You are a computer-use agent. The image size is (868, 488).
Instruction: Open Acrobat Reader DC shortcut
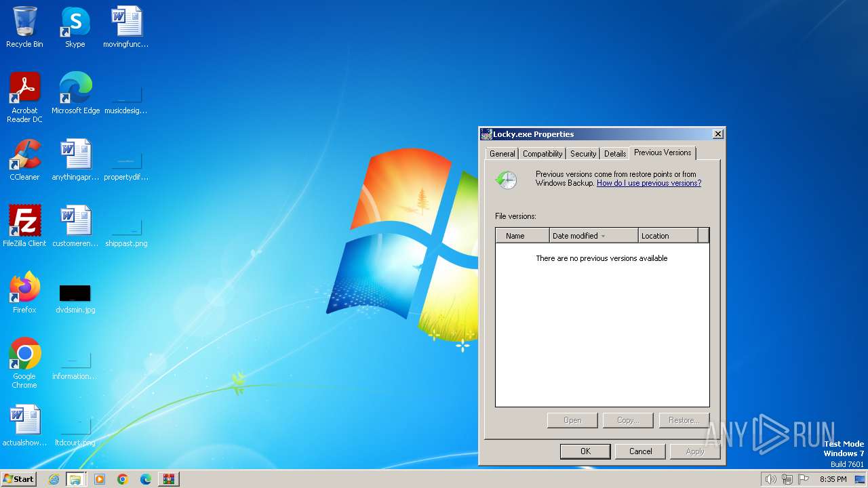[x=24, y=97]
